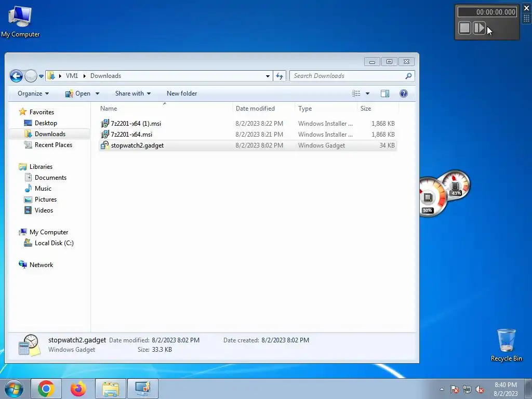Click the network tray icon
Image resolution: width=532 pixels, height=399 pixels.
point(467,389)
